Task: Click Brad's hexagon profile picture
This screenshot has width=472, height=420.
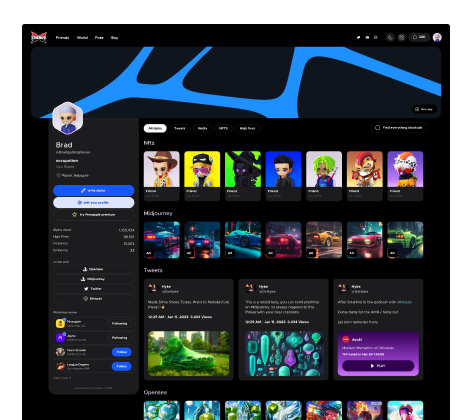Action: pyautogui.click(x=68, y=118)
